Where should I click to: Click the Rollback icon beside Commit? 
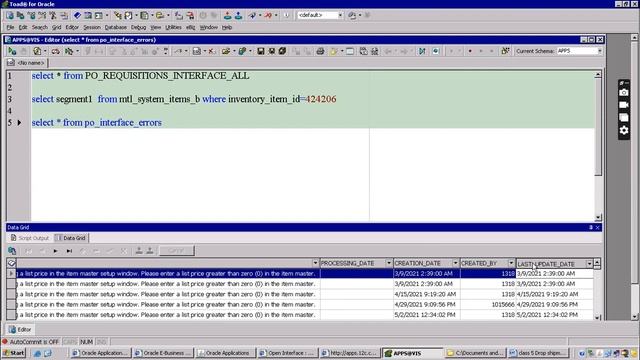pyautogui.click(x=238, y=16)
